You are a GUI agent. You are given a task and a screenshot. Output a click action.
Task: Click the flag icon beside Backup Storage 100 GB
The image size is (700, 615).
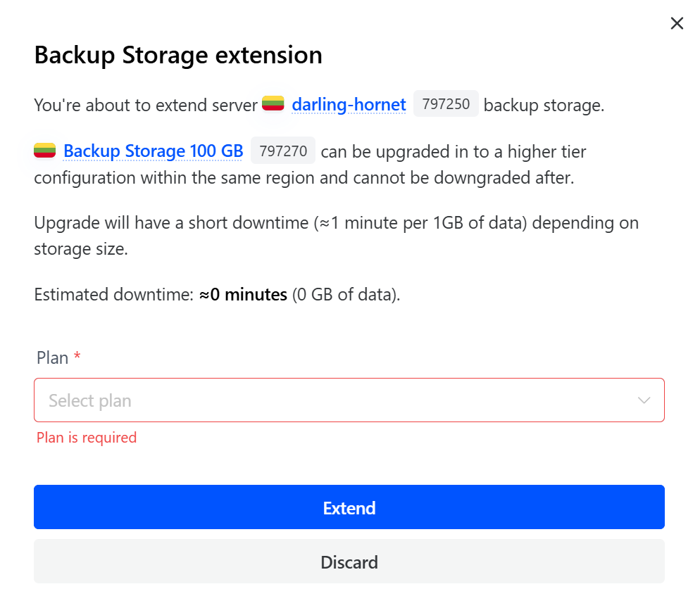click(44, 151)
